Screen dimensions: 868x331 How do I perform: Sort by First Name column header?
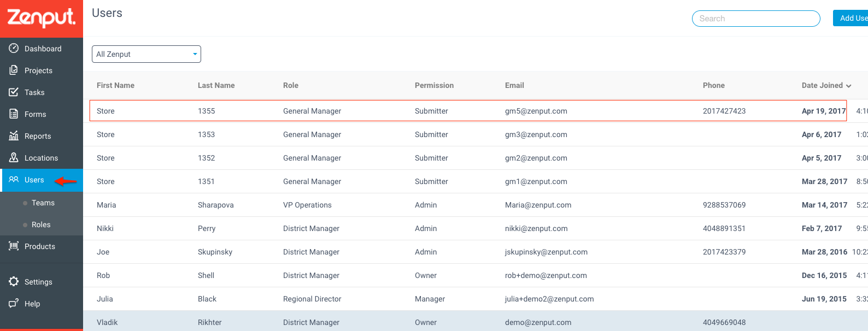(x=115, y=85)
